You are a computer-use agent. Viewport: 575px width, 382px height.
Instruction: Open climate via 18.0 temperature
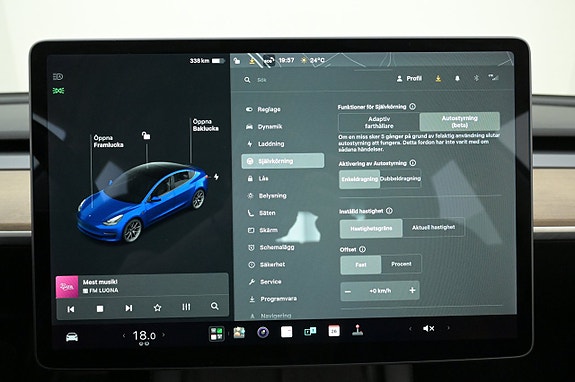[x=144, y=335]
